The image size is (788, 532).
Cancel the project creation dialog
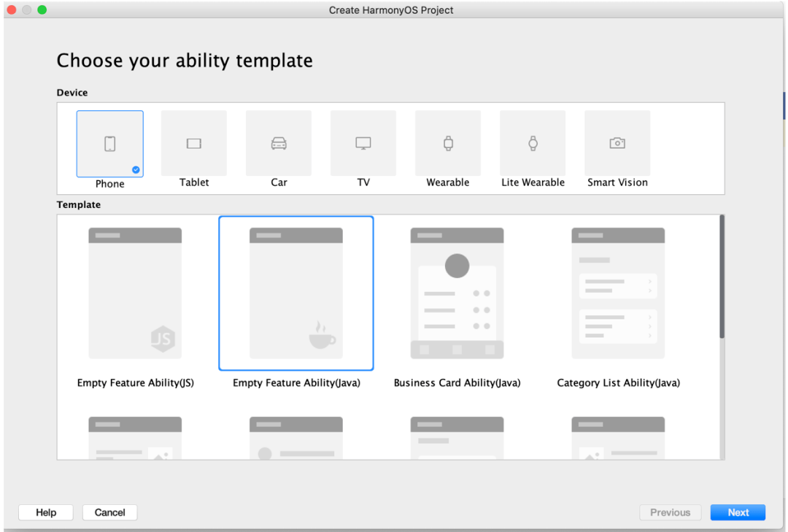pyautogui.click(x=109, y=512)
